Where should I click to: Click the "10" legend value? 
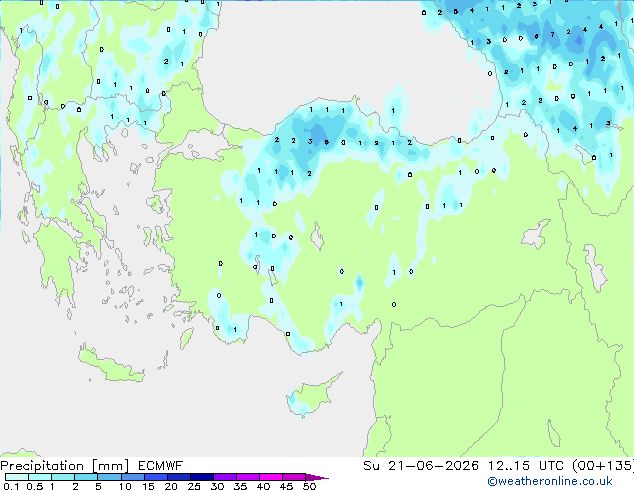[x=125, y=486]
